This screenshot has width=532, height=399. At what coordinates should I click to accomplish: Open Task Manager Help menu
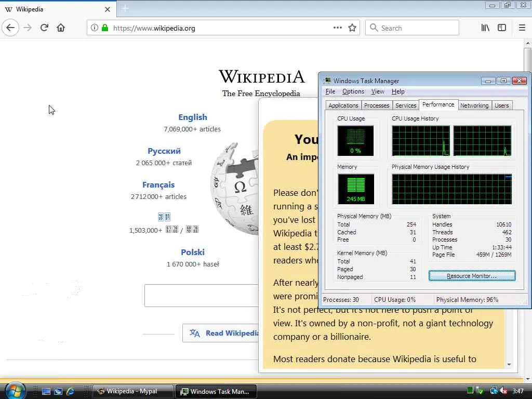pos(398,91)
